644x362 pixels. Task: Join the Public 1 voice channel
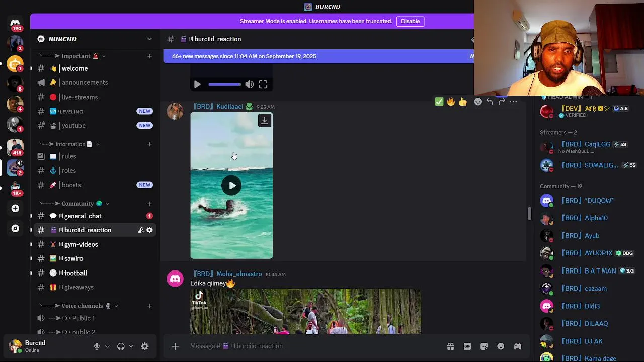click(95, 318)
